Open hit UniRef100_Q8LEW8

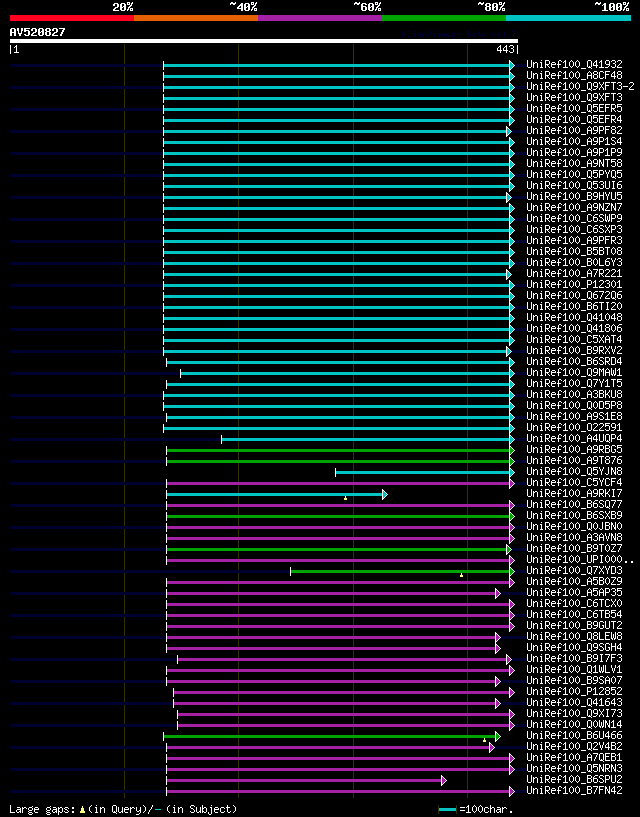click(574, 637)
